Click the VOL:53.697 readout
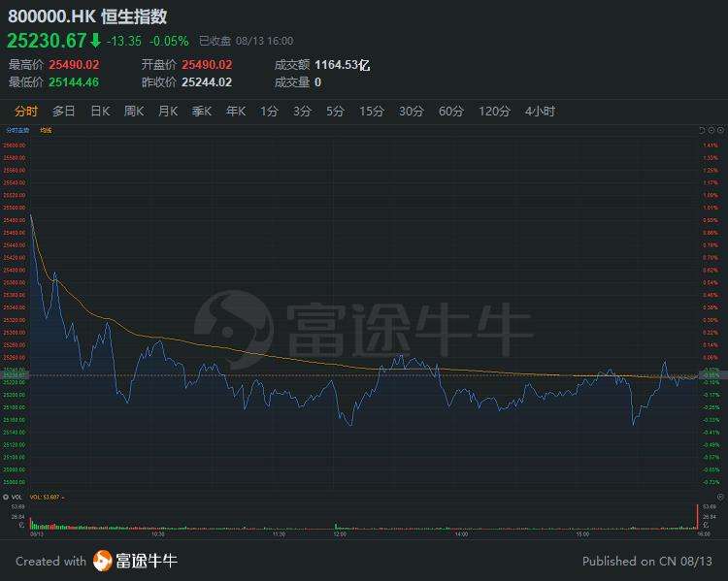Screen dimensions: 728x581 tap(45, 497)
